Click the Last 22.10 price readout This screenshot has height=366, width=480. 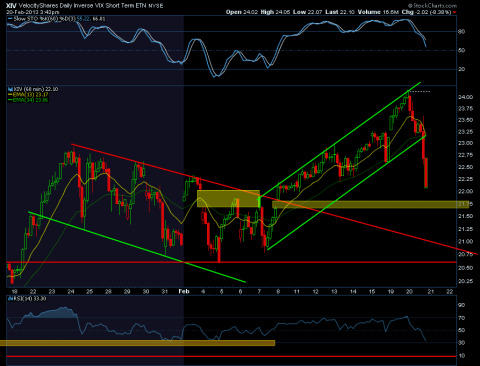340,12
